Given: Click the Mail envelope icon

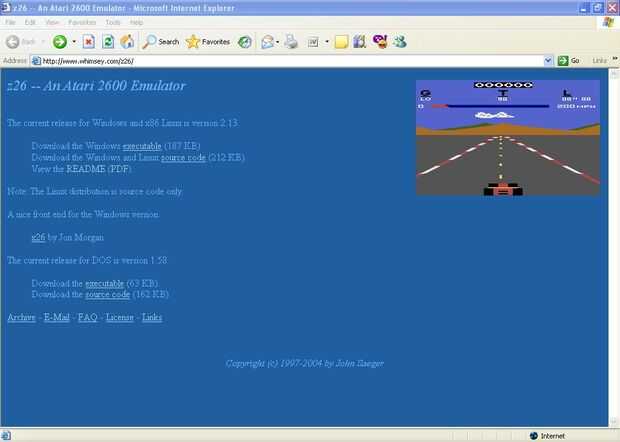Looking at the screenshot, I should click(x=268, y=42).
